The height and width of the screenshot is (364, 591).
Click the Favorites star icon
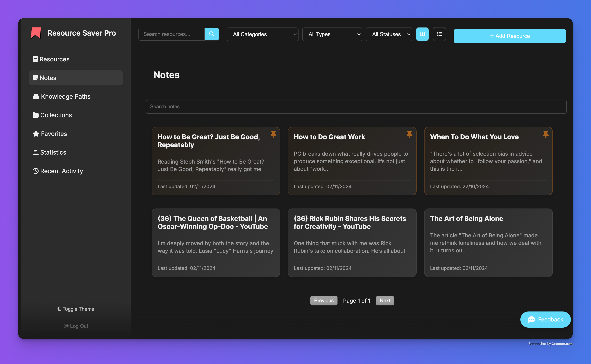click(36, 134)
